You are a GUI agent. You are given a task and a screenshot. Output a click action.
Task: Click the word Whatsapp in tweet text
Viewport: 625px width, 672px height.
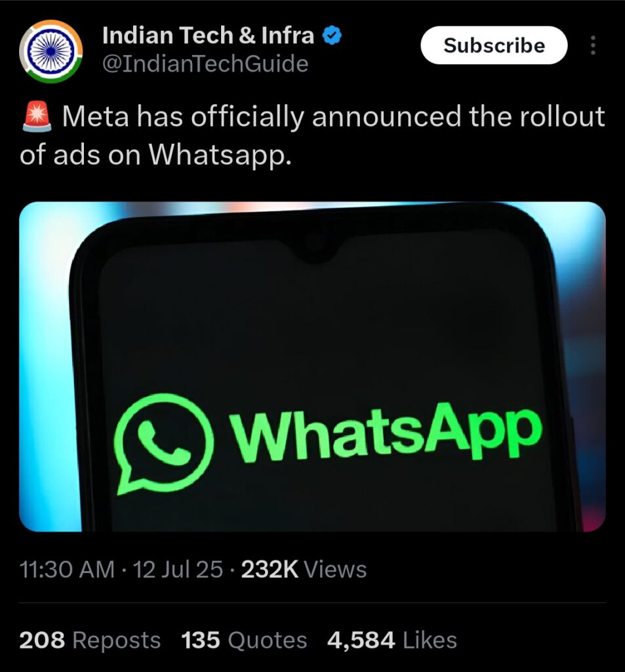220,154
